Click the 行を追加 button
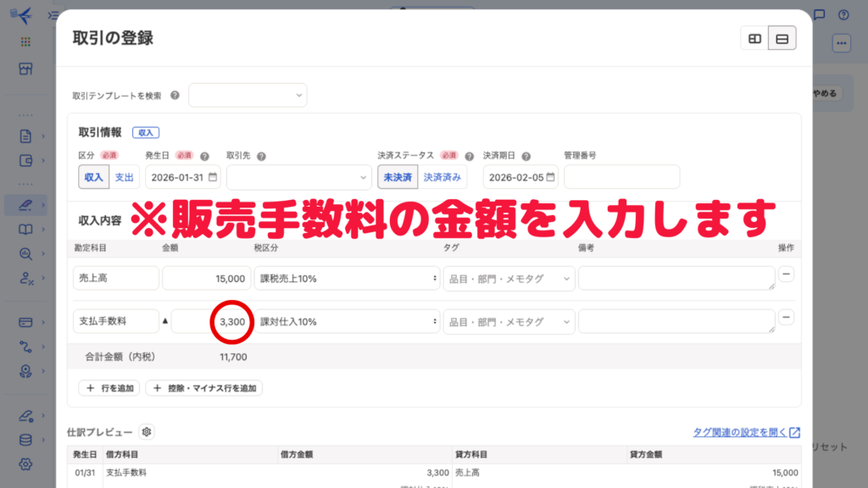Screen dimensions: 868x488 pyautogui.click(x=109, y=388)
